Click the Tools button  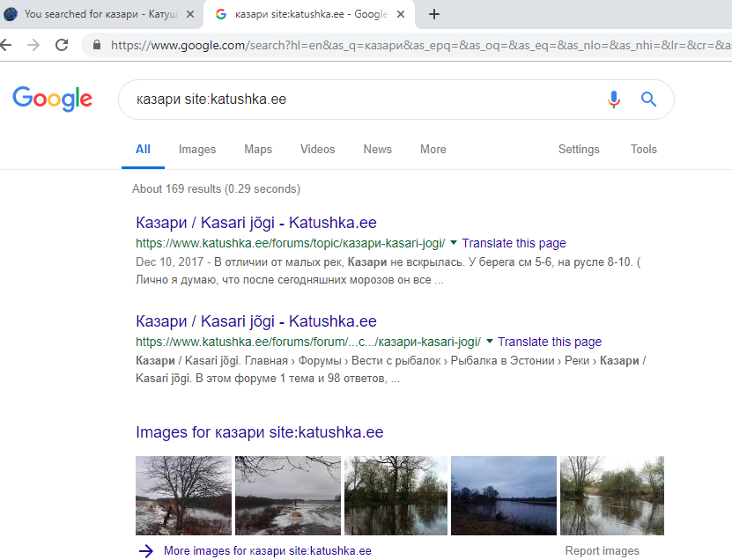click(643, 150)
